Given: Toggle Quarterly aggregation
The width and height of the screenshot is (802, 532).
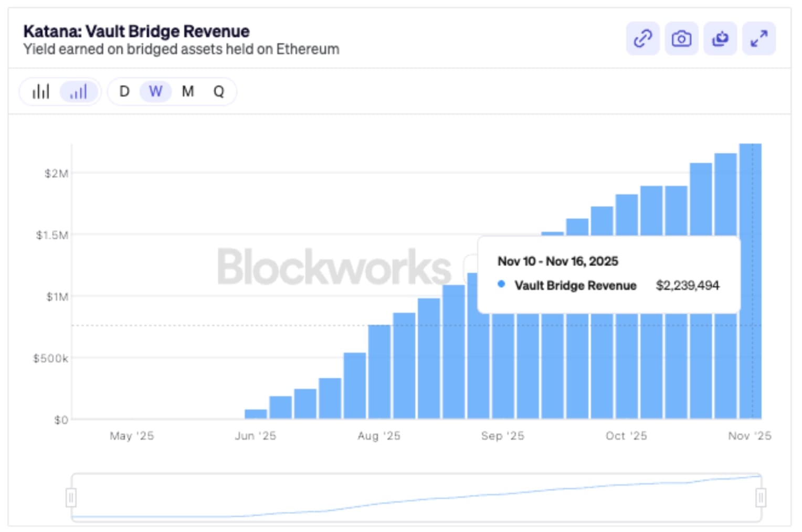Looking at the screenshot, I should tap(219, 91).
